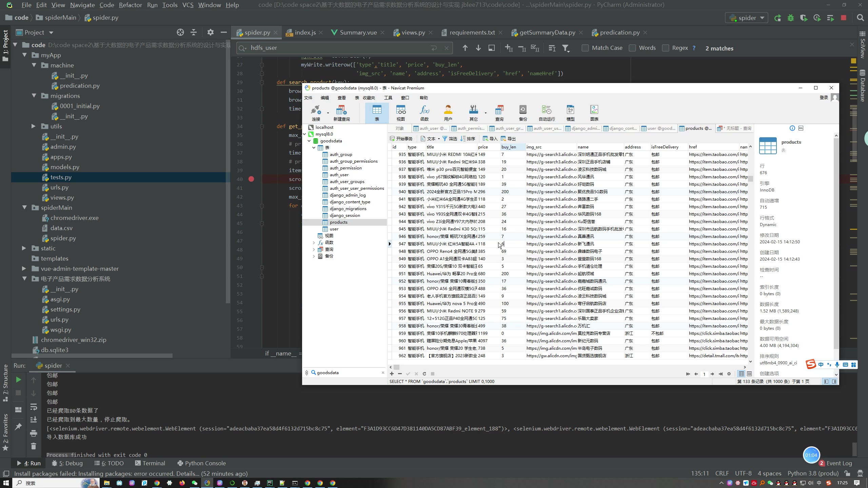The width and height of the screenshot is (868, 488).
Task: Open the VCS menu in PyCharm
Action: pos(188,5)
